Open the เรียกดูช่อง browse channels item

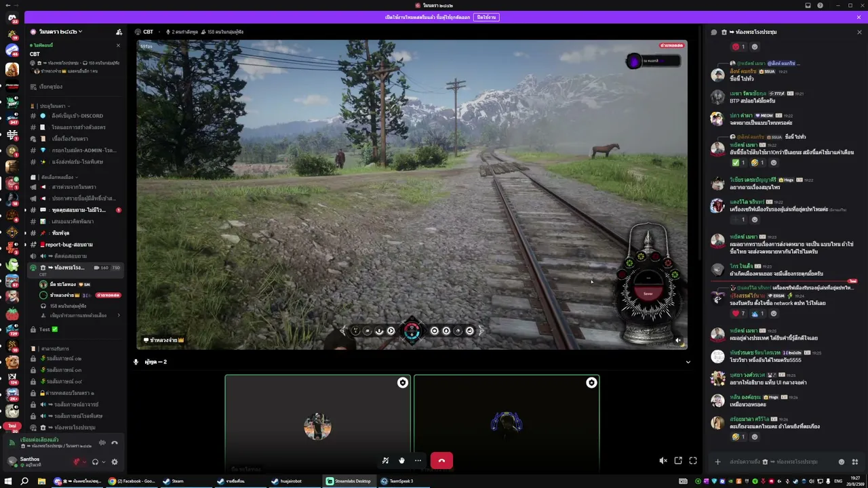point(75,87)
